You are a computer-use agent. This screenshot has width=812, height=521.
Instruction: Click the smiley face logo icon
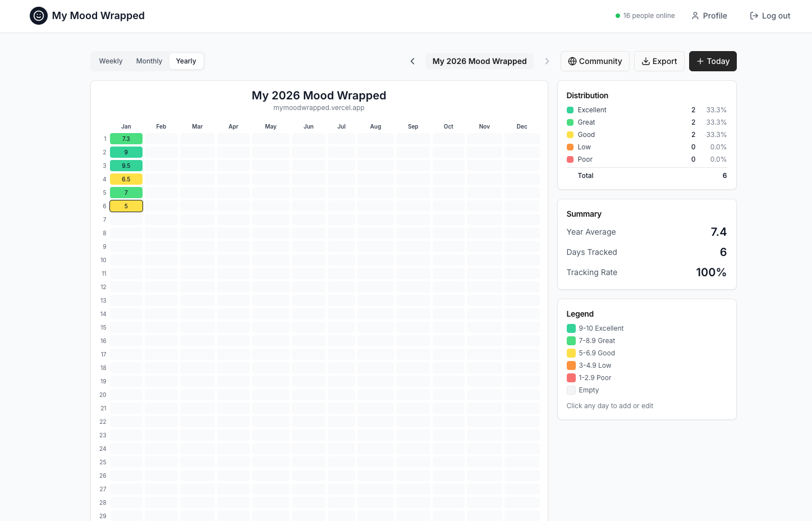[38, 16]
